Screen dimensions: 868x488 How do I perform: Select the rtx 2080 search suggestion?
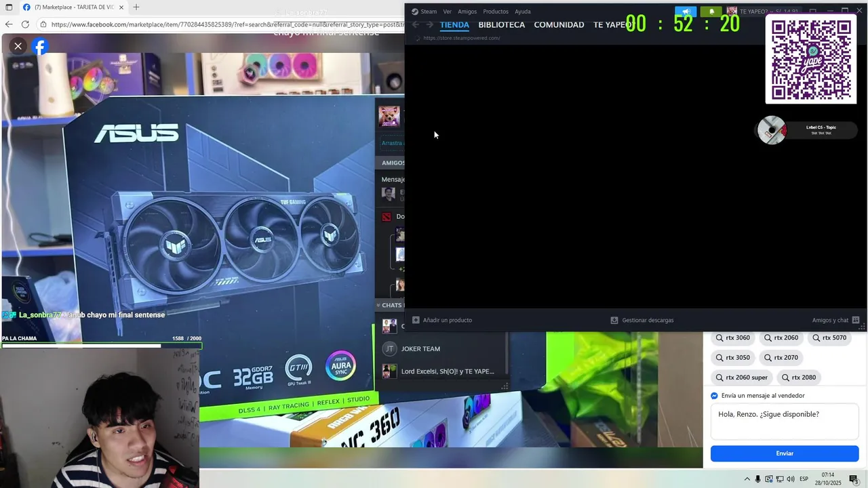799,378
